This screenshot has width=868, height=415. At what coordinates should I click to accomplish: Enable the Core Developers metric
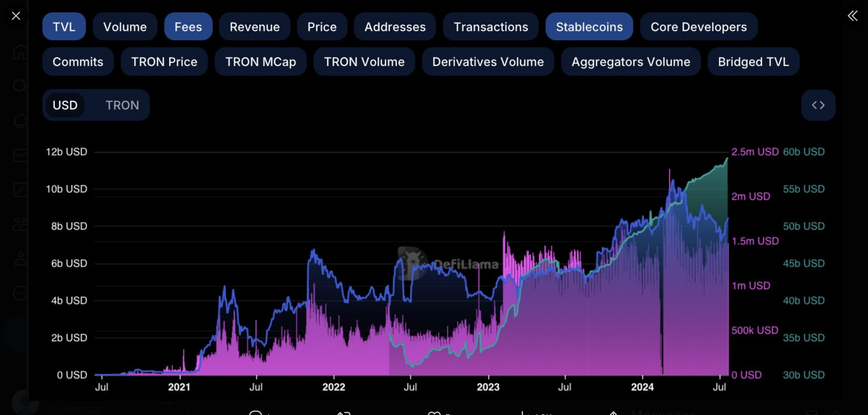699,26
